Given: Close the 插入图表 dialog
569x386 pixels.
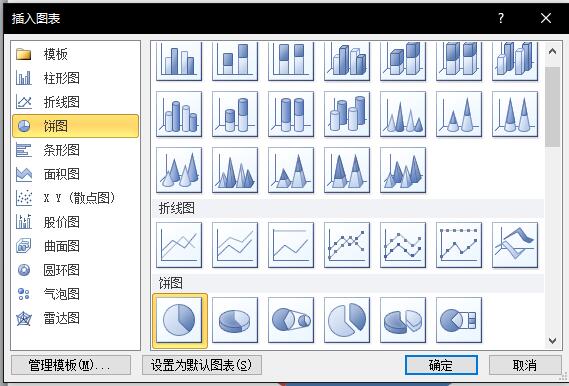Looking at the screenshot, I should click(546, 18).
